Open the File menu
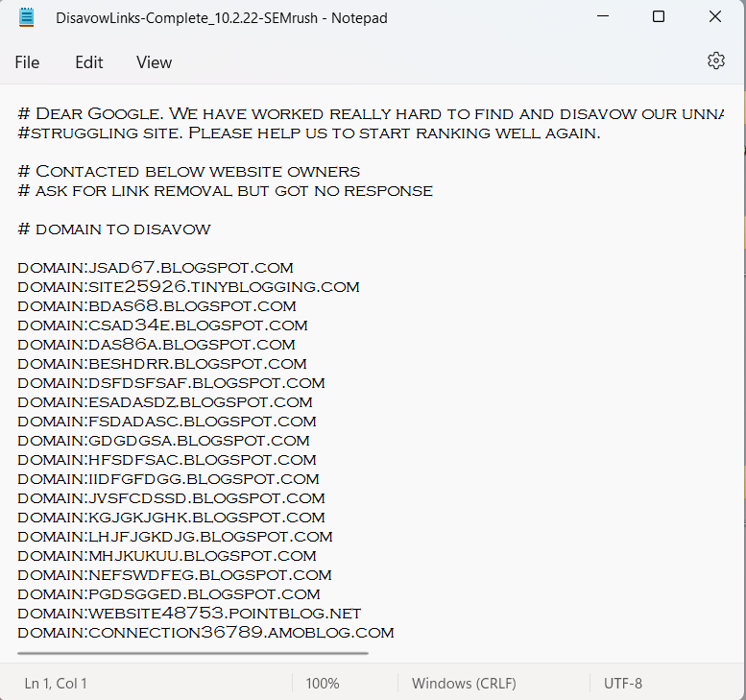Screen dimensions: 746x700 (x=27, y=62)
